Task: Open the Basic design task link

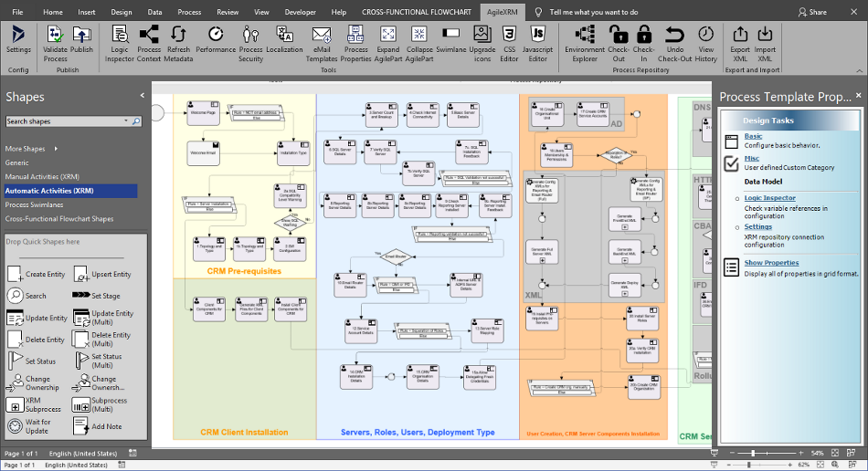Action: [753, 136]
